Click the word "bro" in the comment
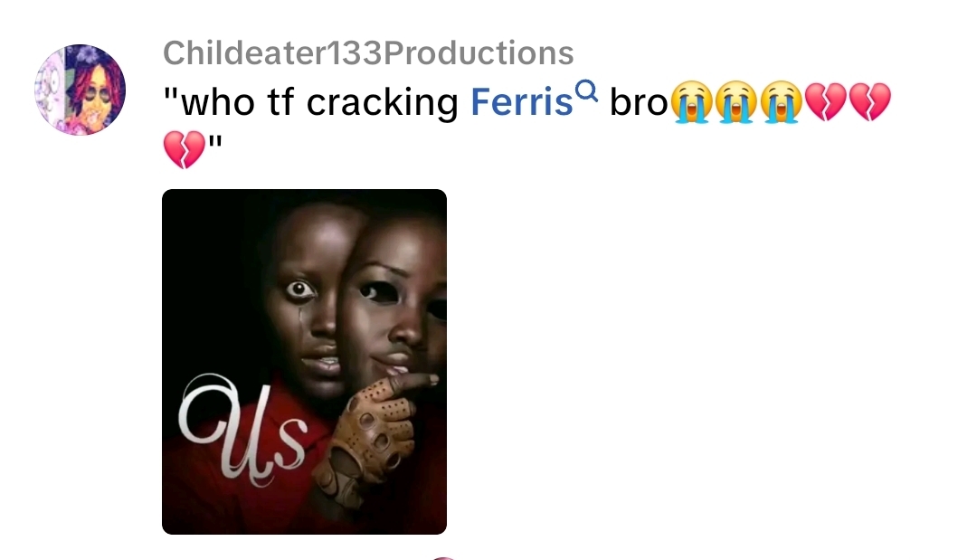Screen dimensions: 977x560 click(x=639, y=102)
